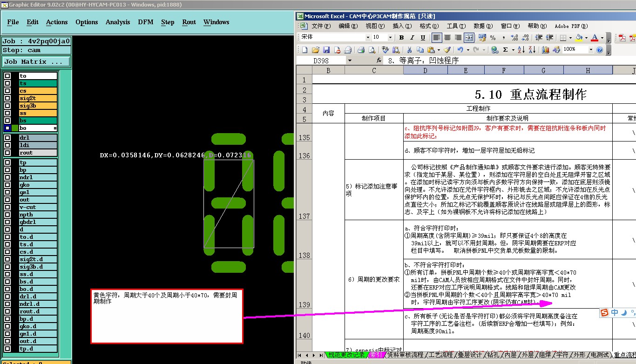636x364 pixels.
Task: Click first sheet navigation arrow
Action: coord(299,355)
